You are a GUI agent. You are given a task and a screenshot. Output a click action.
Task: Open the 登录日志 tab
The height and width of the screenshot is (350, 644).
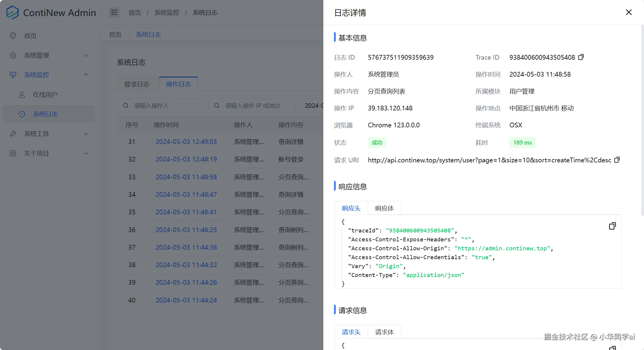[137, 84]
